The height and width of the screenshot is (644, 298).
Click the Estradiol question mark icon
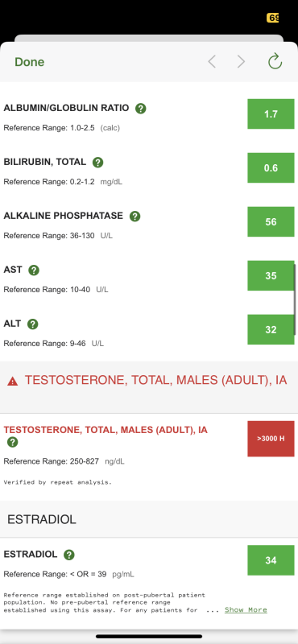[x=69, y=555]
